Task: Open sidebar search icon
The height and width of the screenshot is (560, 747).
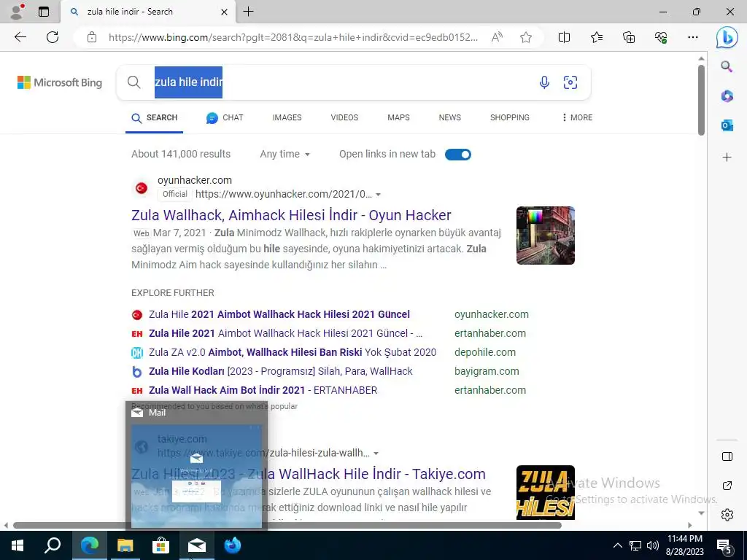Action: 727,66
